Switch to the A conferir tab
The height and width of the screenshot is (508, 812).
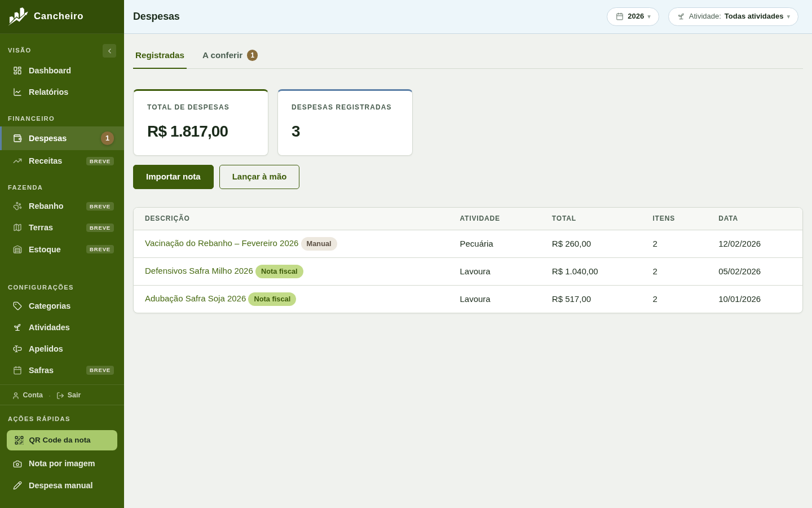tap(230, 55)
